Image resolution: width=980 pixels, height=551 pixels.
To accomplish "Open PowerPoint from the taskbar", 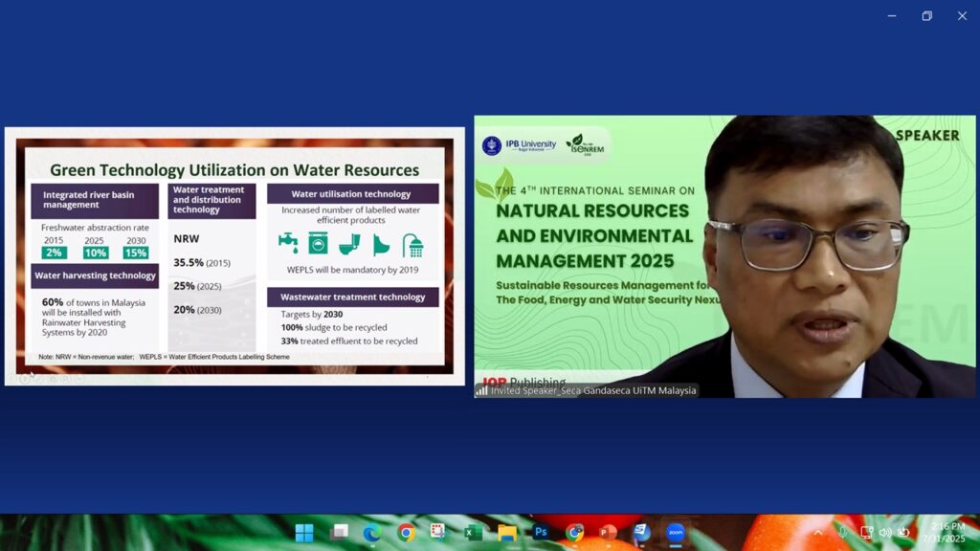I will coord(608,533).
